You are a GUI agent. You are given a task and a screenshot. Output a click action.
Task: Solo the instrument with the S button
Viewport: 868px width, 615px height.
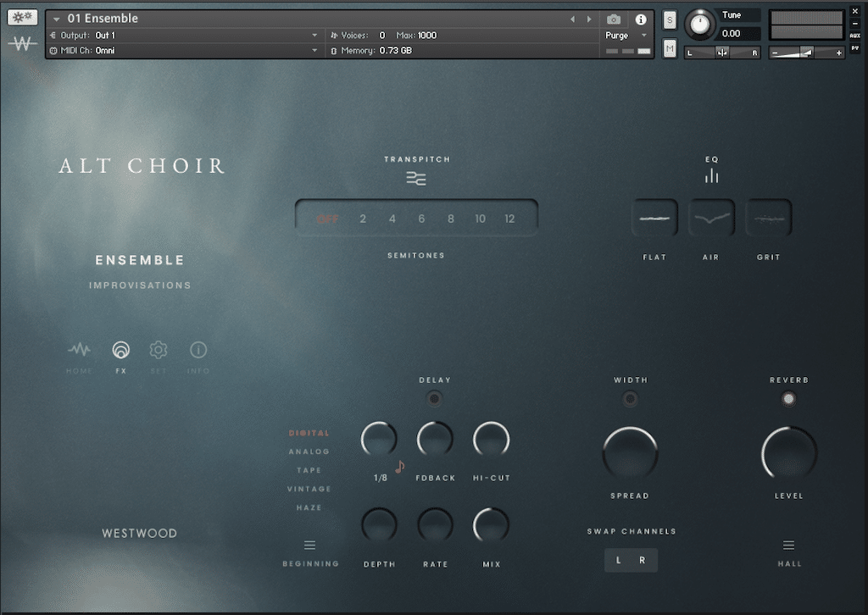point(670,20)
